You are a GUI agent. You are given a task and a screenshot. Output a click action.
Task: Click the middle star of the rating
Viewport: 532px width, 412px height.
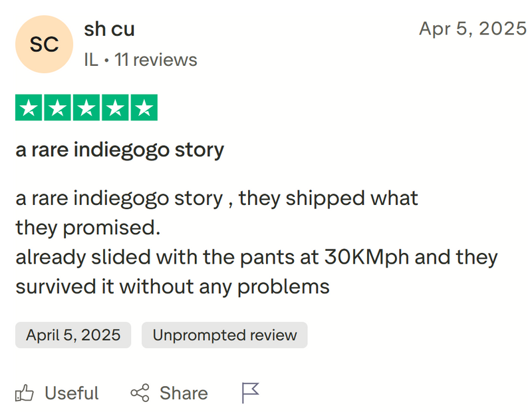click(x=86, y=106)
